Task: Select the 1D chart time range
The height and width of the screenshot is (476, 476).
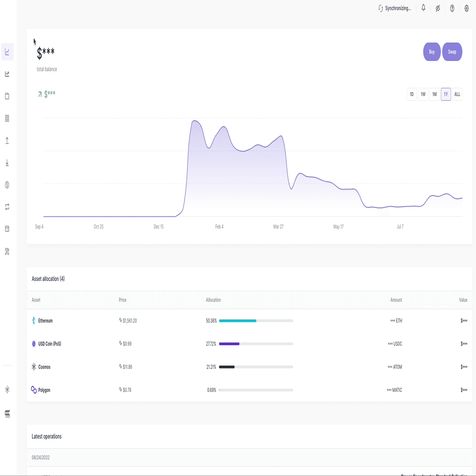Action: (x=411, y=94)
